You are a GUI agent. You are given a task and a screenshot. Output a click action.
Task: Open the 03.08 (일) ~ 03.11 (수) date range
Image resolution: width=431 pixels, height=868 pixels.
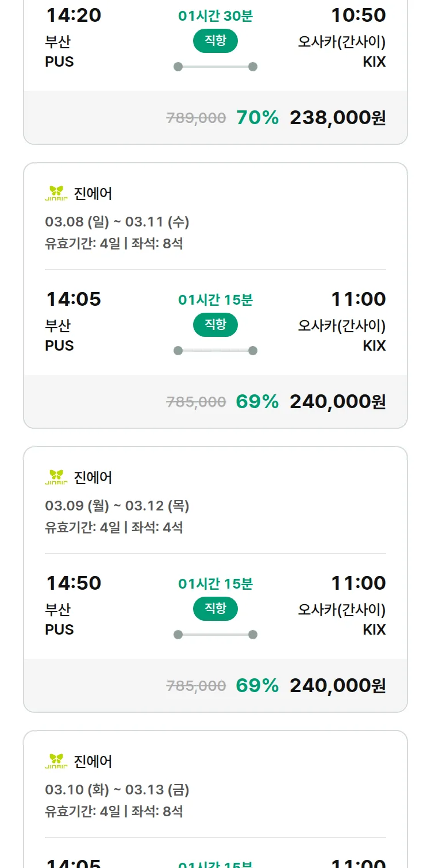pos(117,222)
